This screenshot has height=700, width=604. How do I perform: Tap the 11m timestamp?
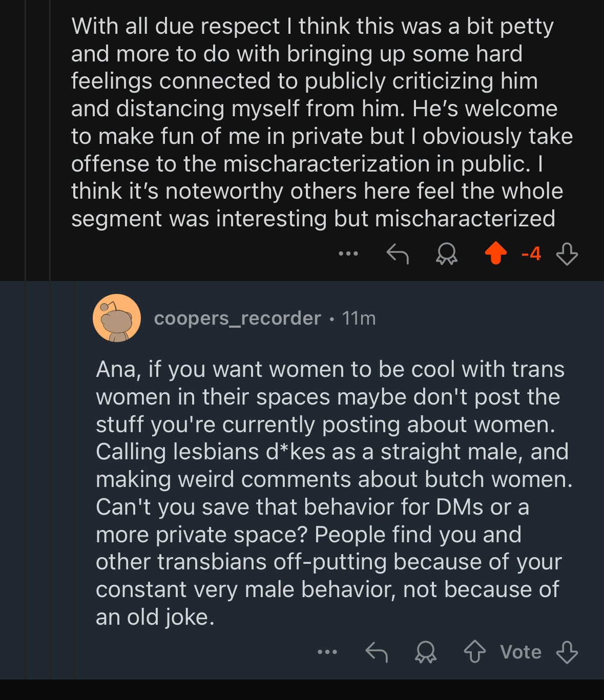[359, 318]
